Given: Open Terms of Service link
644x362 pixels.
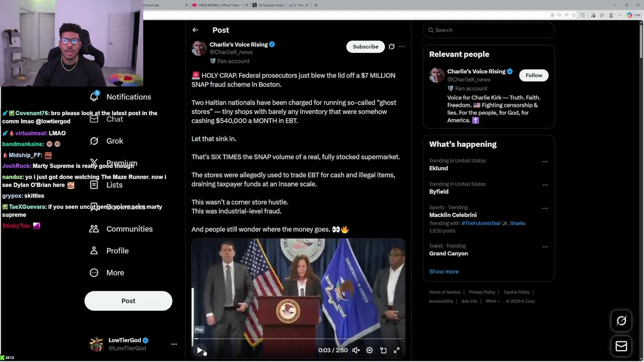Looking at the screenshot, I should point(444,292).
